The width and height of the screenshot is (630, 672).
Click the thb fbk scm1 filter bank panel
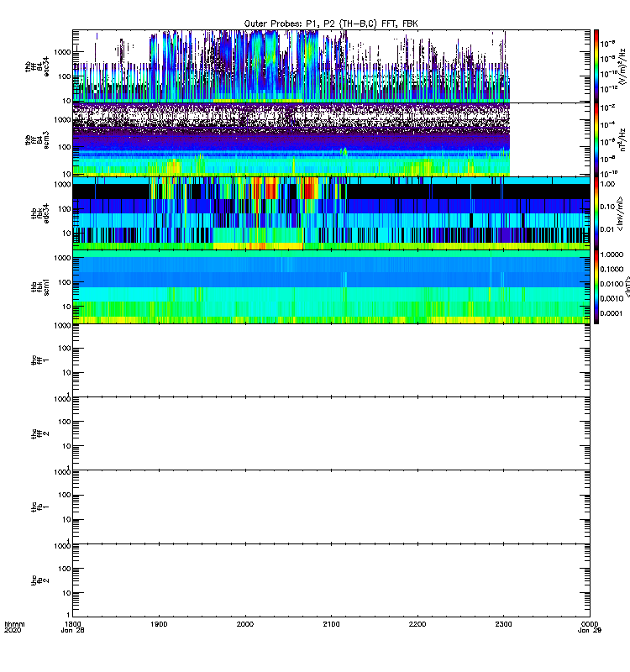click(331, 286)
